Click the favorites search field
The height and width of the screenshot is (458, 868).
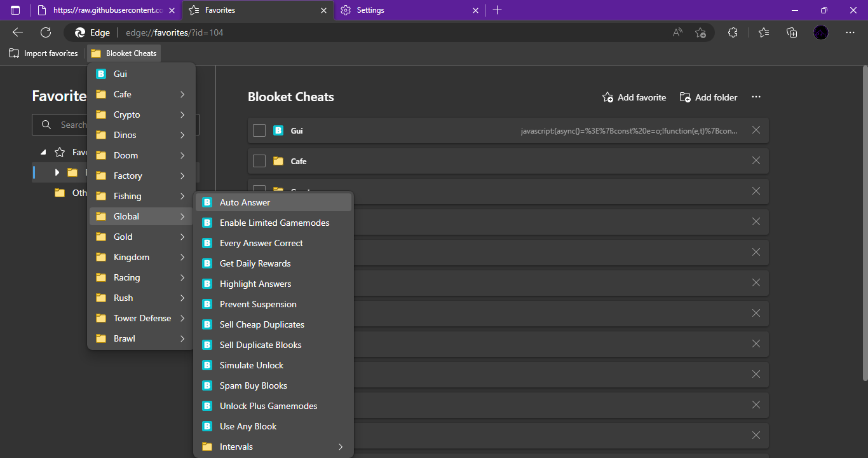116,125
